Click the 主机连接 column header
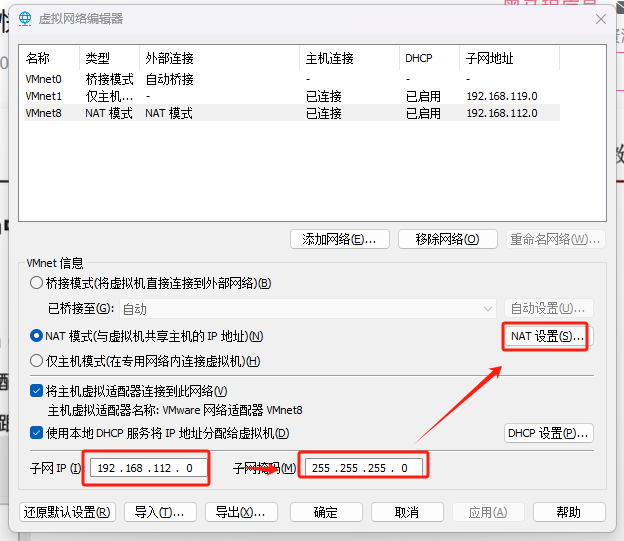Image resolution: width=624 pixels, height=541 pixels. 349,59
